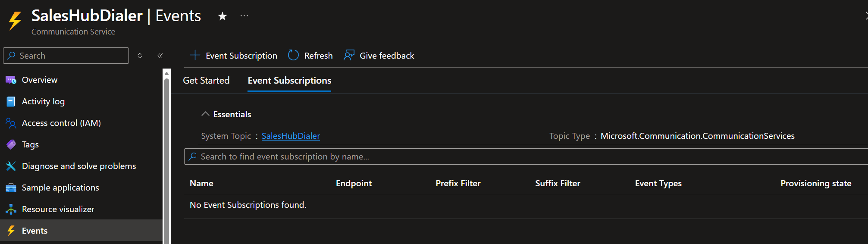
Task: Click the Event Types column header
Action: pos(658,183)
